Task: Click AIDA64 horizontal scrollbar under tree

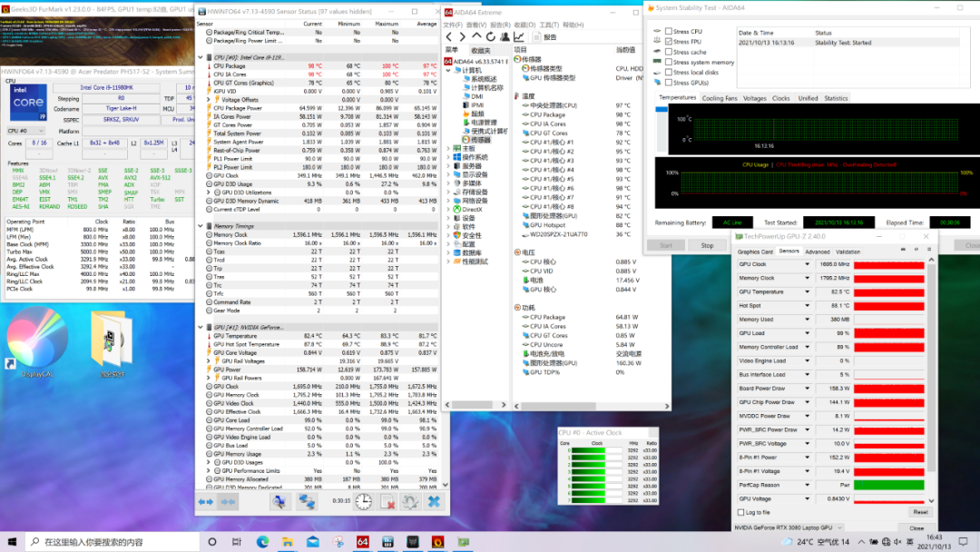Action: [x=475, y=405]
